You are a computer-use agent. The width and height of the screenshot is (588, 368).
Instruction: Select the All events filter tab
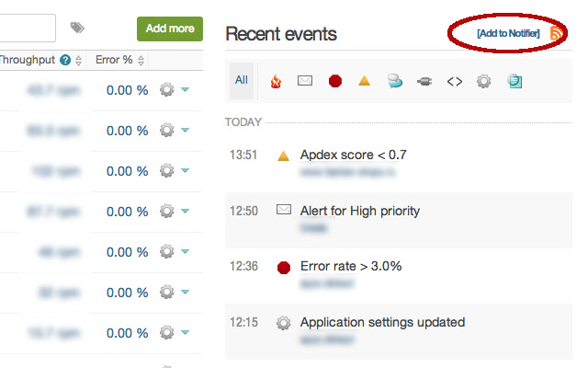click(242, 80)
